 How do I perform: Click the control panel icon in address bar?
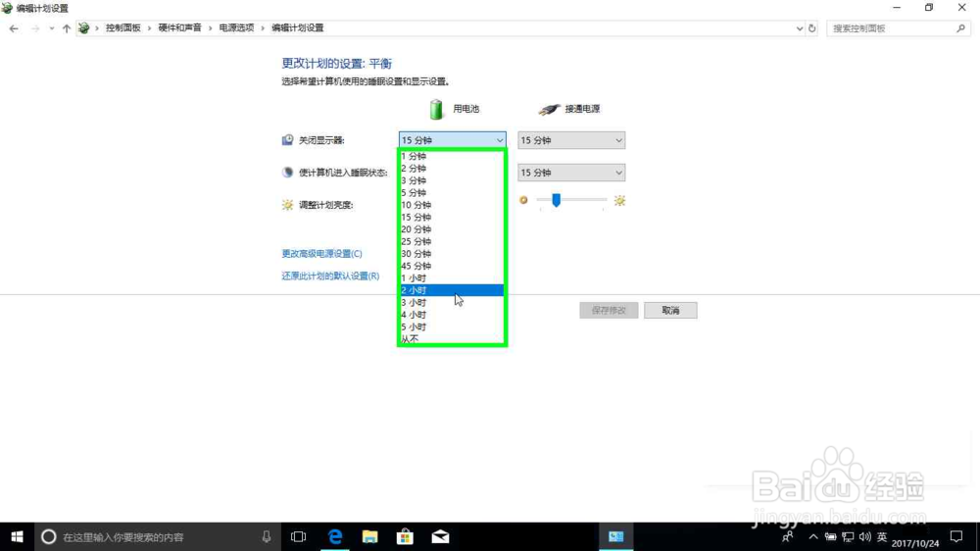pos(83,28)
